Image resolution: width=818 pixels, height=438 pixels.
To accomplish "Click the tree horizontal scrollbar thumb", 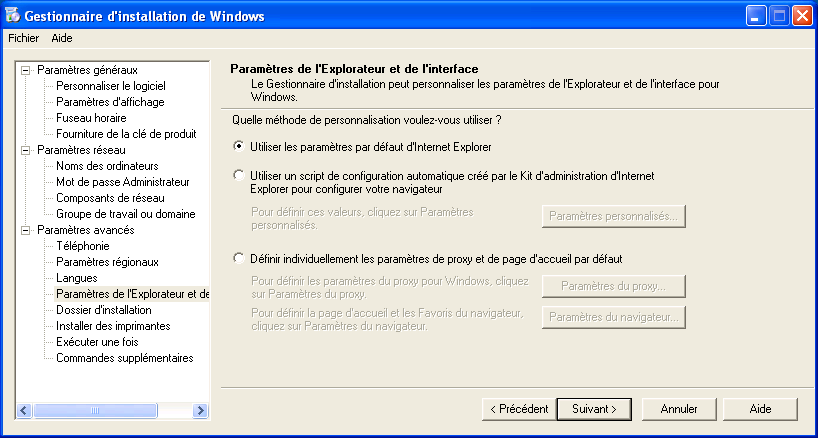I will tap(95, 410).
